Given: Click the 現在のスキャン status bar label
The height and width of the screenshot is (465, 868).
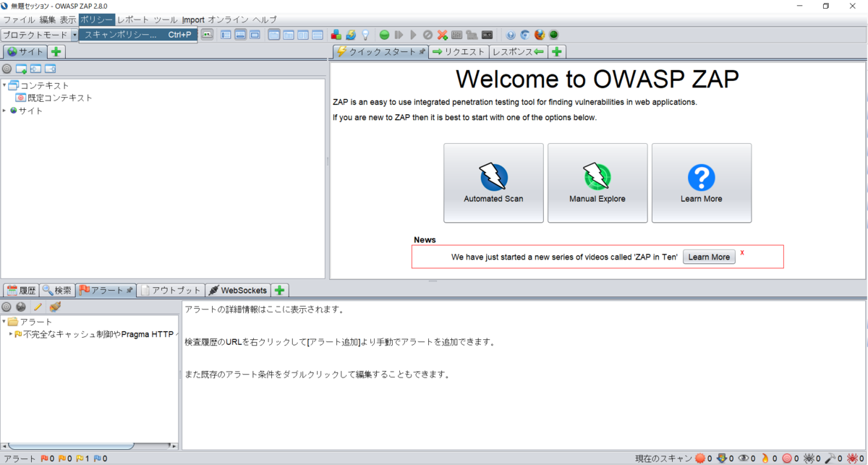Looking at the screenshot, I should pyautogui.click(x=663, y=458).
